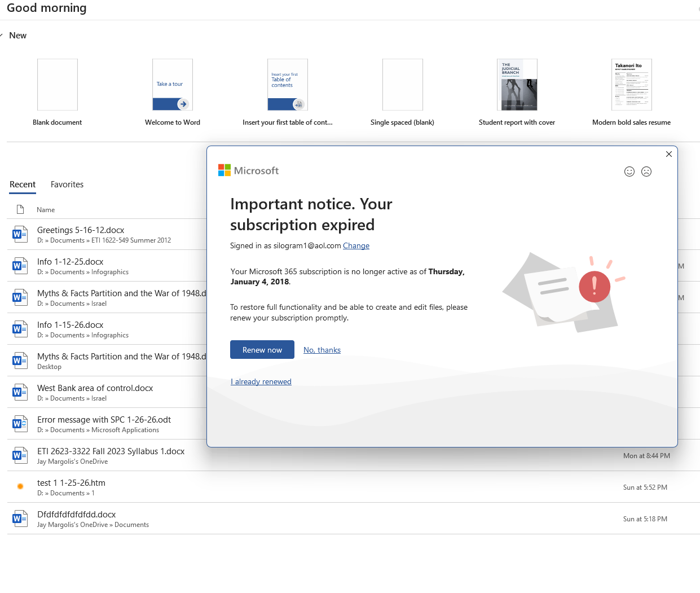Click Word icon beside Myths & Facts in Israel folder
Image resolution: width=700 pixels, height=593 pixels.
click(x=20, y=297)
